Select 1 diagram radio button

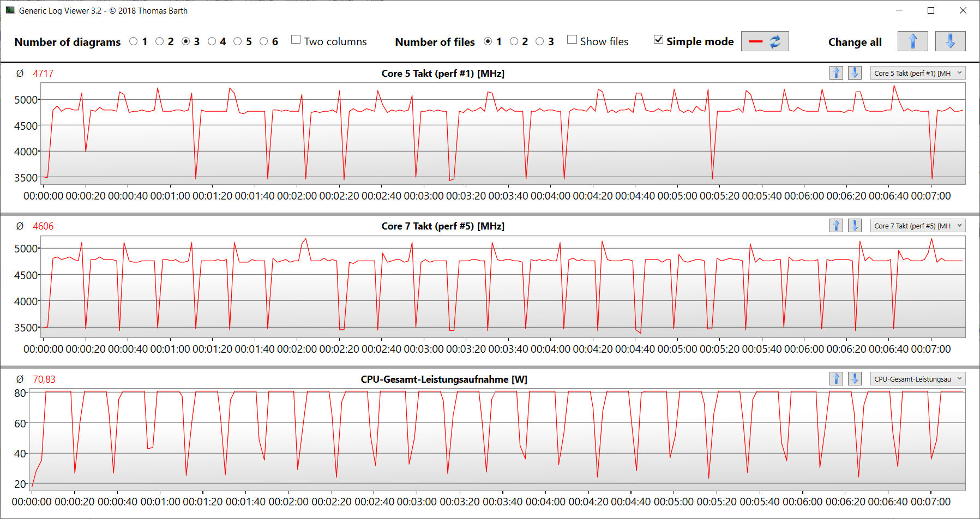pos(134,41)
